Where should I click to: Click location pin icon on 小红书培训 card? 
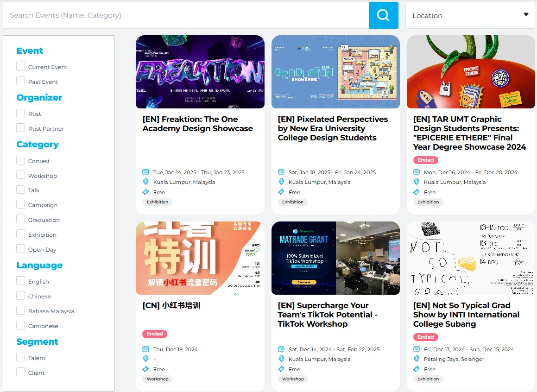pyautogui.click(x=145, y=359)
